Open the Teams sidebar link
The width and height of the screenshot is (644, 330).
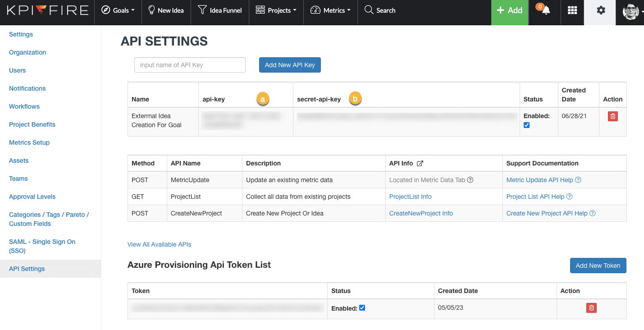pos(18,179)
